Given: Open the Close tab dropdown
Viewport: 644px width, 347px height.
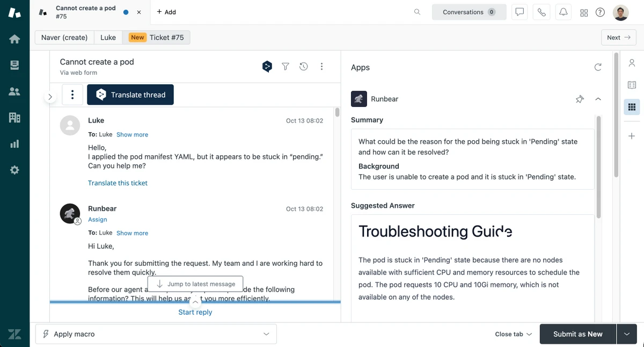Looking at the screenshot, I should 514,334.
